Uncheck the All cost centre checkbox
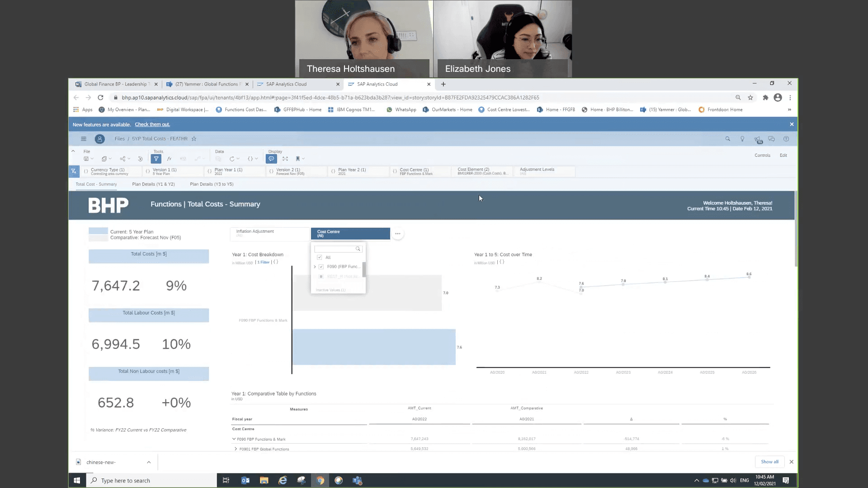This screenshot has height=488, width=868. pyautogui.click(x=320, y=257)
